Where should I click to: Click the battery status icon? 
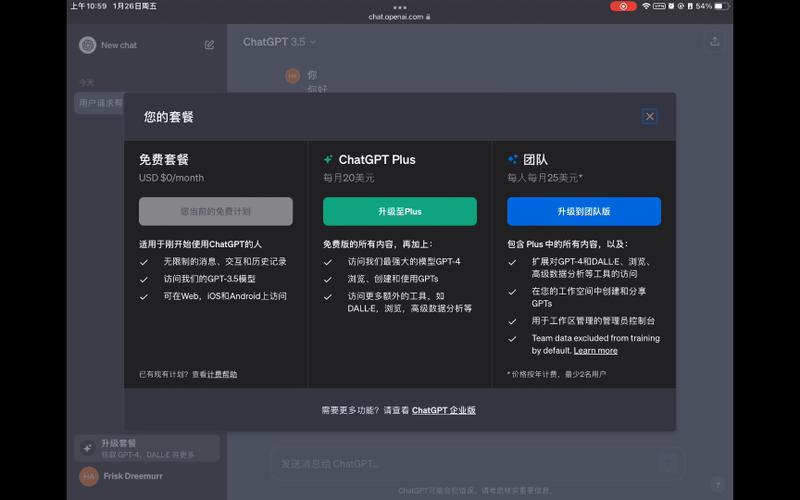click(720, 6)
